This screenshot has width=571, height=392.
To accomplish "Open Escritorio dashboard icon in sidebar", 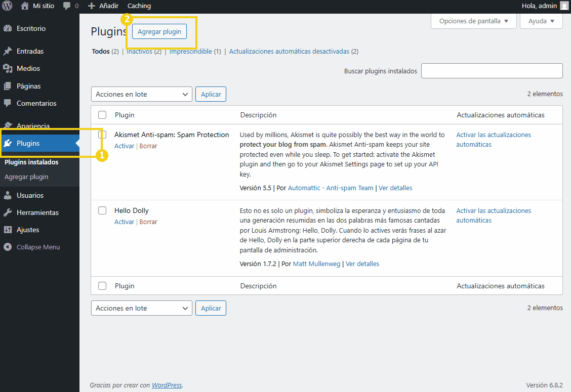I will [x=8, y=28].
